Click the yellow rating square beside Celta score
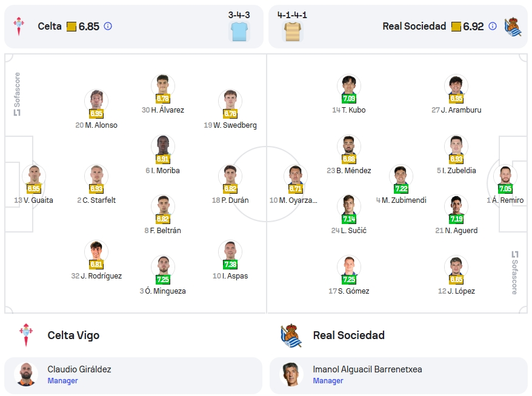The width and height of the screenshot is (532, 396). tap(71, 27)
